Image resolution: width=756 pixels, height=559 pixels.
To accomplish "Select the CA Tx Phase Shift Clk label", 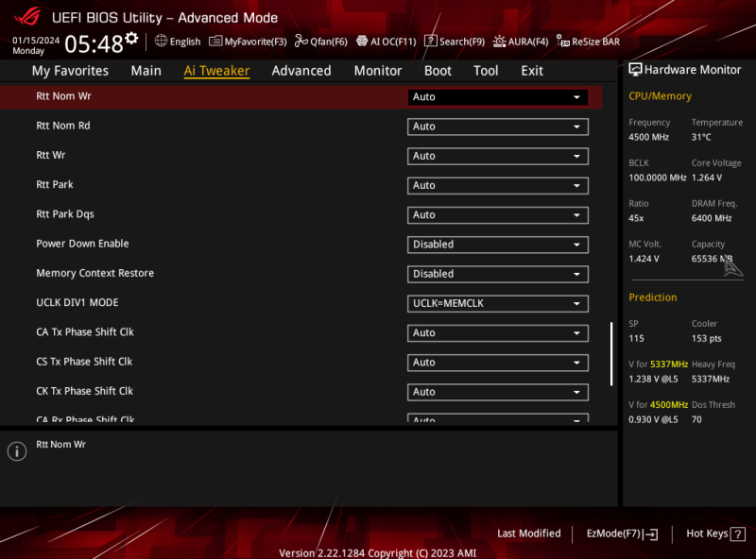I will [85, 332].
